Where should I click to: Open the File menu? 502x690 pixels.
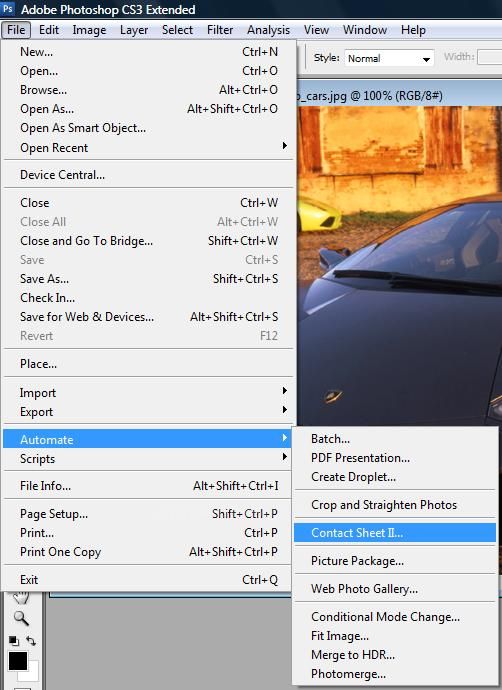point(16,30)
